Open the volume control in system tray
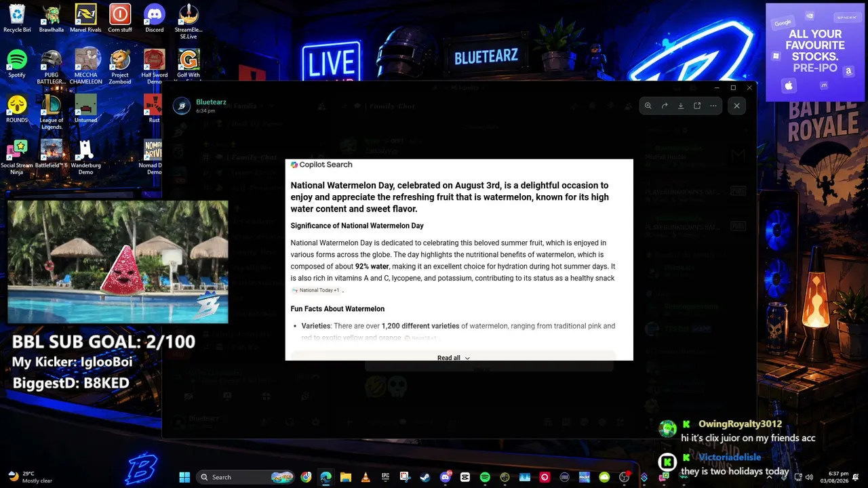 click(x=809, y=477)
